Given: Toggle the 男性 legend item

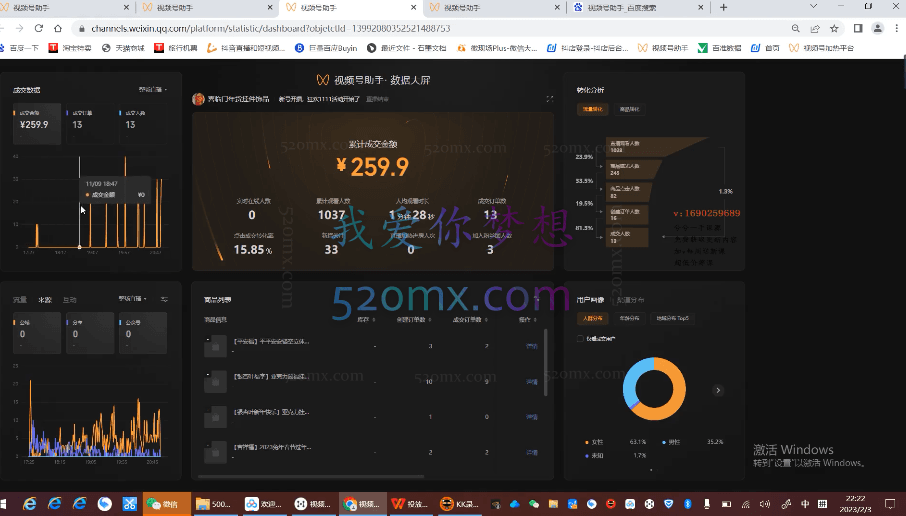Looking at the screenshot, I should [671, 442].
